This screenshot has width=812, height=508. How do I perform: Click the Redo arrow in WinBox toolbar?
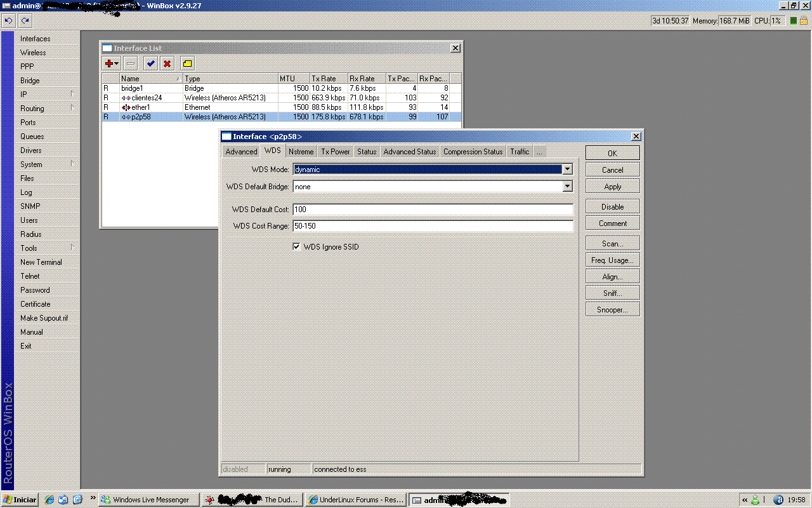(25, 20)
